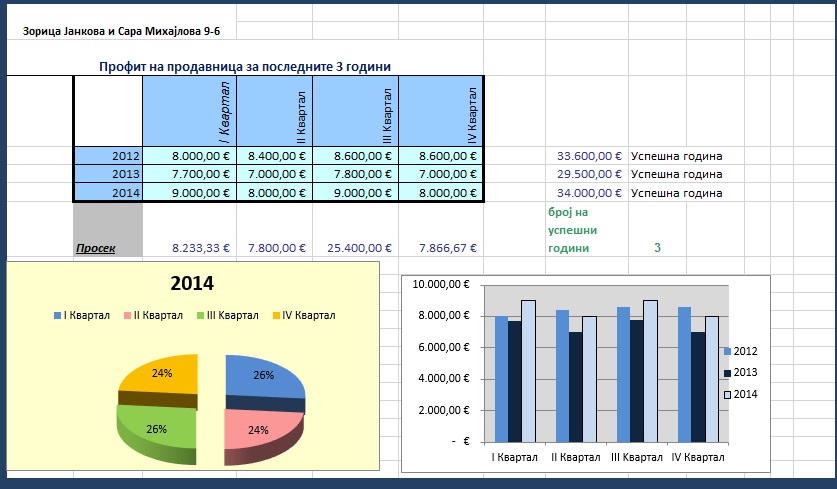Click the blue I Квартал pie legend swatch

[58, 316]
